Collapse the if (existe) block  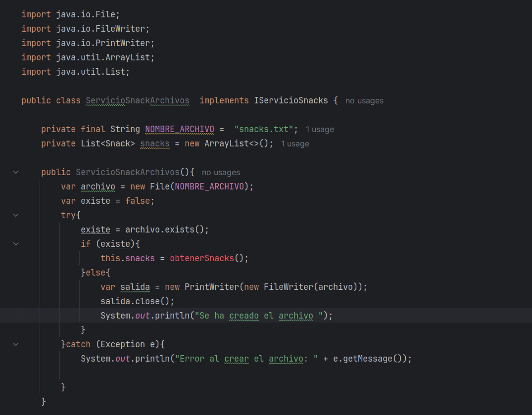click(15, 243)
